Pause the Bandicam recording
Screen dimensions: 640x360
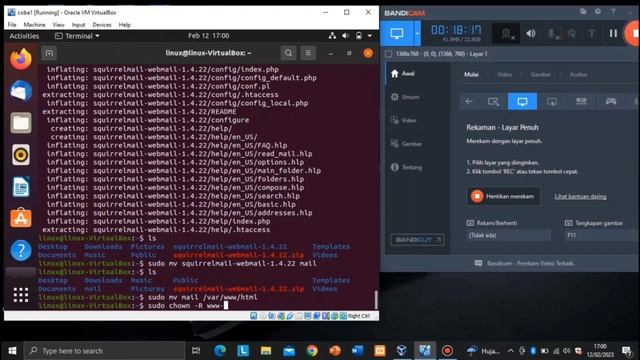tap(613, 34)
